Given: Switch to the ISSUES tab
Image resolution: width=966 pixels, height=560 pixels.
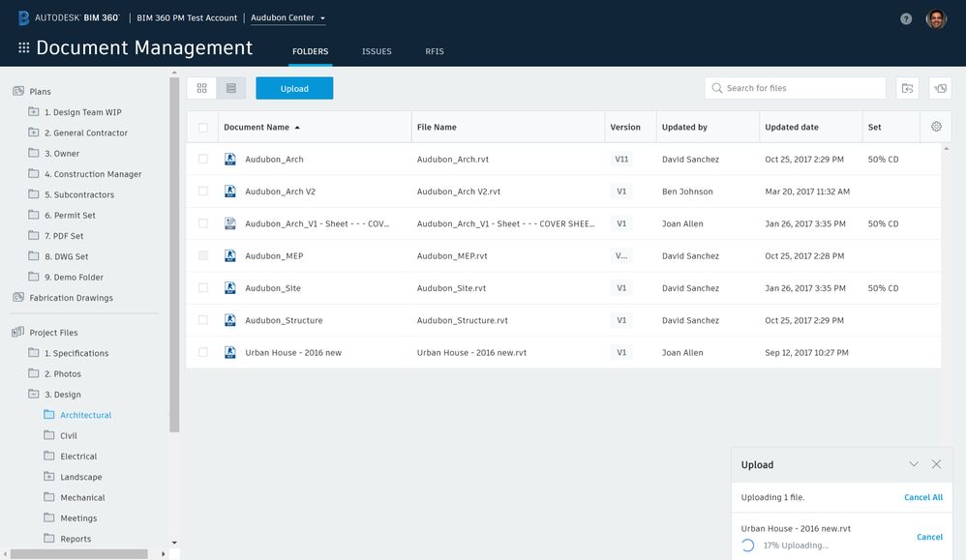Looking at the screenshot, I should point(377,51).
